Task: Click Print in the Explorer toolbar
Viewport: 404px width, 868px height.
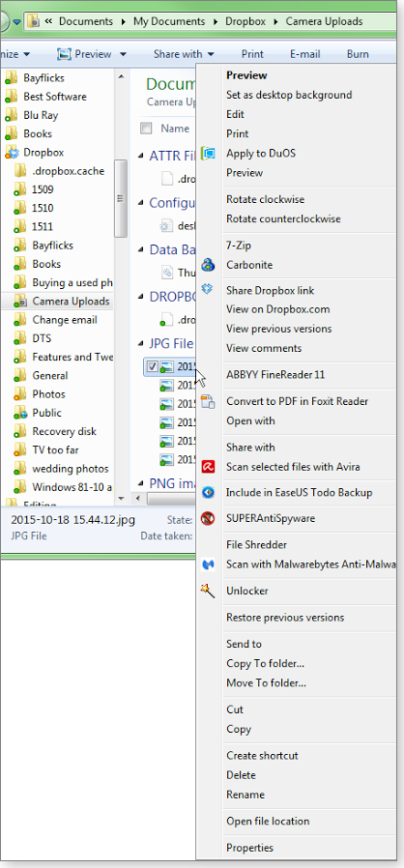Action: [252, 54]
